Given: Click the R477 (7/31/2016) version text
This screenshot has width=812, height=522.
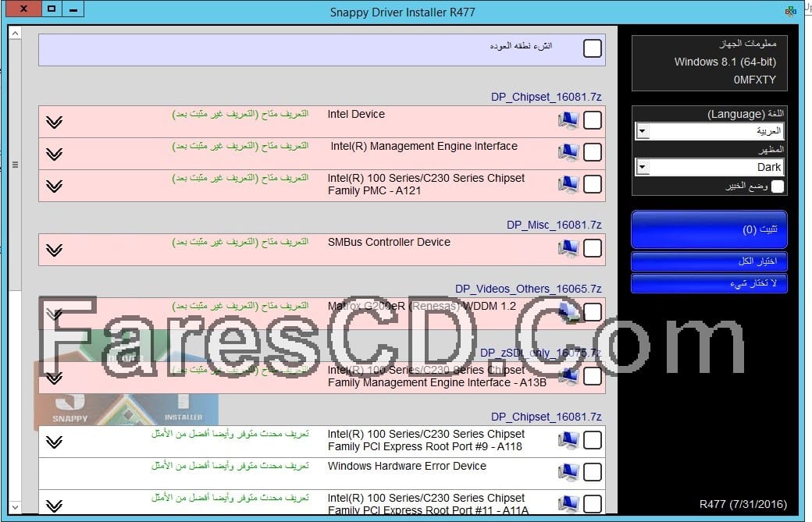Looking at the screenshot, I should click(743, 504).
